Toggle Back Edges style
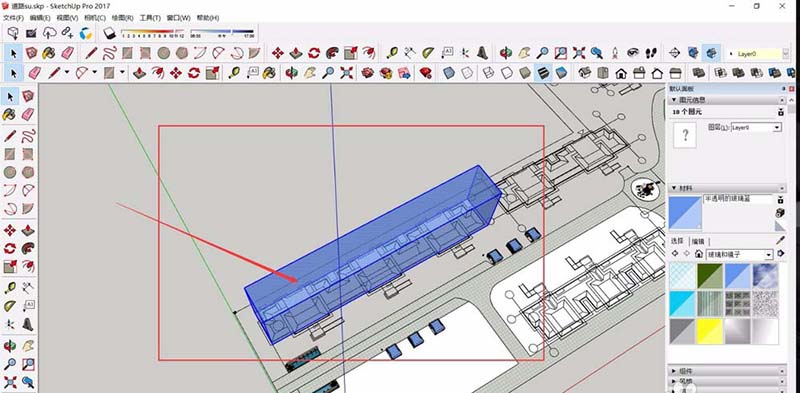This screenshot has height=393, width=800. 467,73
